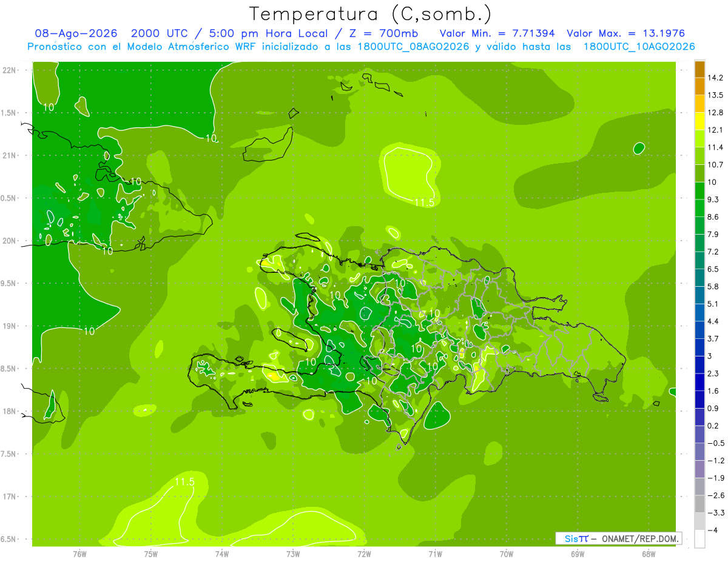This screenshot has height=562, width=728.
Task: Click the "68W" longitude label
Action: pyautogui.click(x=649, y=554)
